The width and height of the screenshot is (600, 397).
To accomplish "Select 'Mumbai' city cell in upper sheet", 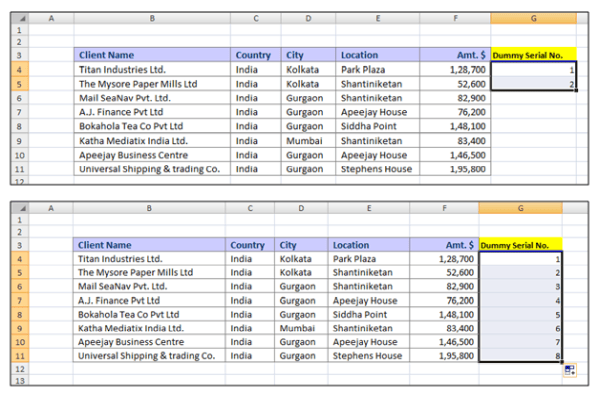I will tap(308, 141).
